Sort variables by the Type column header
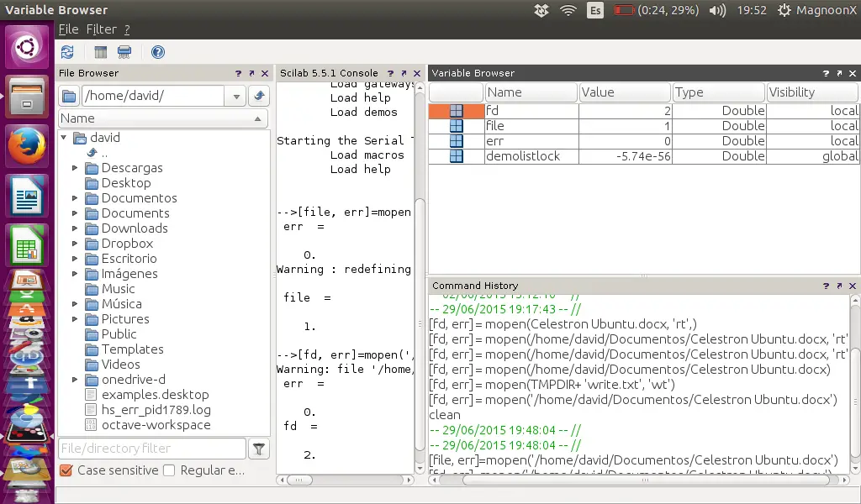 click(719, 92)
